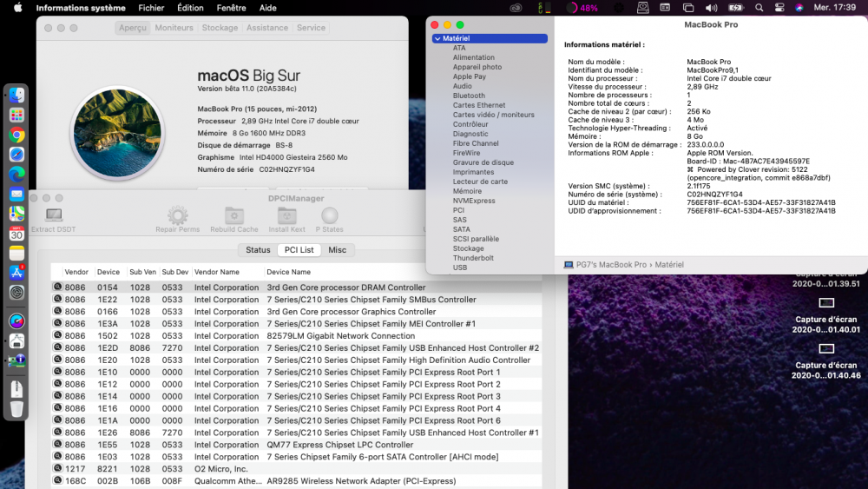Click lookup icon for AR9285 Wireless row
The width and height of the screenshot is (868, 489).
coord(57,480)
